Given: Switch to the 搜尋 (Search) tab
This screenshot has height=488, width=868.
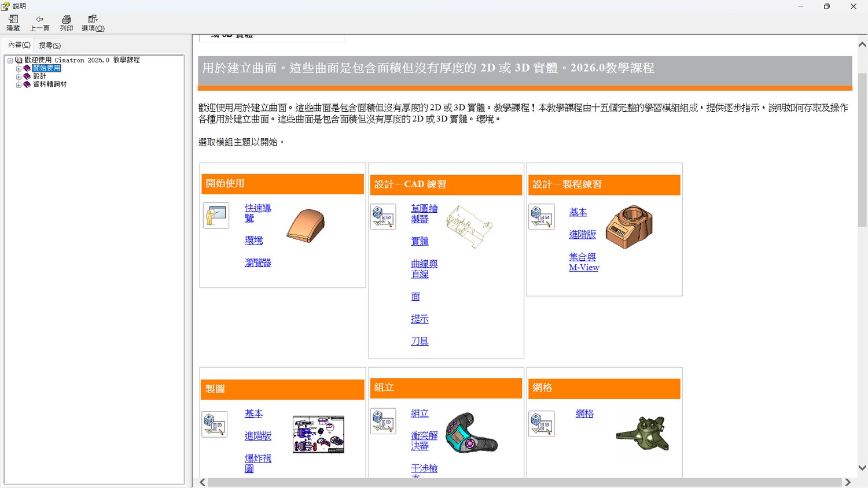Looking at the screenshot, I should coord(50,45).
